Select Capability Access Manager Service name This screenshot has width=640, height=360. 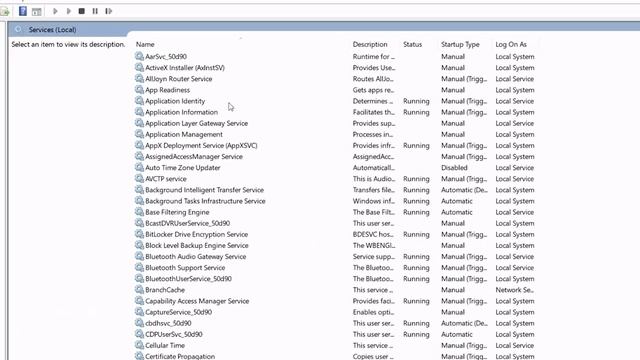(197, 301)
